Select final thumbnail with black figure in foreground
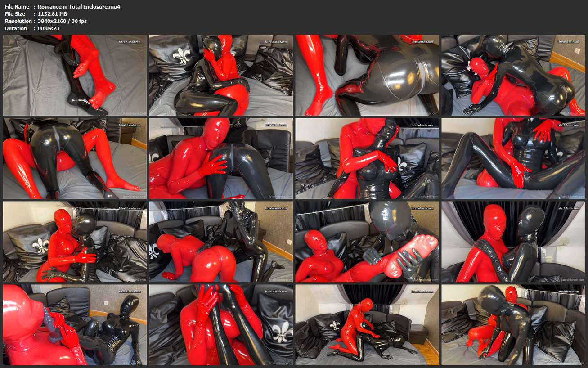Viewport: 588px width, 368px height. click(513, 324)
